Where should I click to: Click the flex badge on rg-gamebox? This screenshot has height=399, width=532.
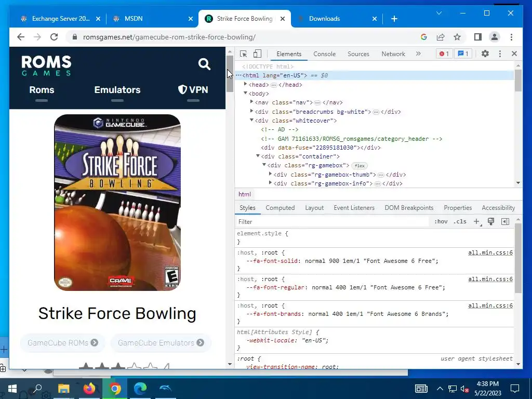(x=360, y=166)
